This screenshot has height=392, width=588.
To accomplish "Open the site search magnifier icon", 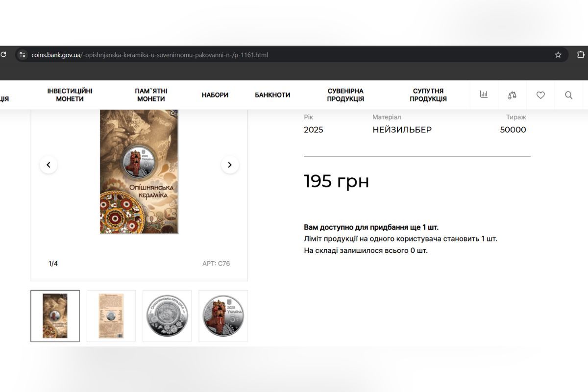I will point(568,95).
